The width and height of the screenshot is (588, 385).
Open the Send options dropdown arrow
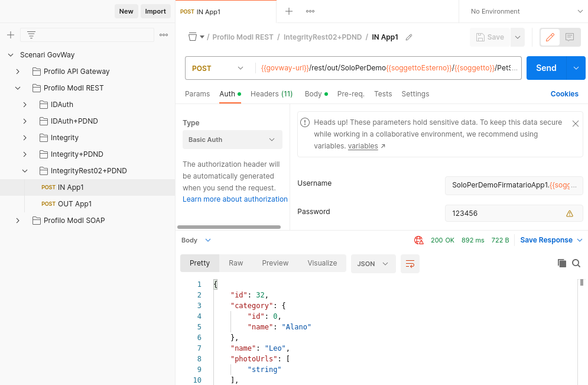pyautogui.click(x=576, y=68)
